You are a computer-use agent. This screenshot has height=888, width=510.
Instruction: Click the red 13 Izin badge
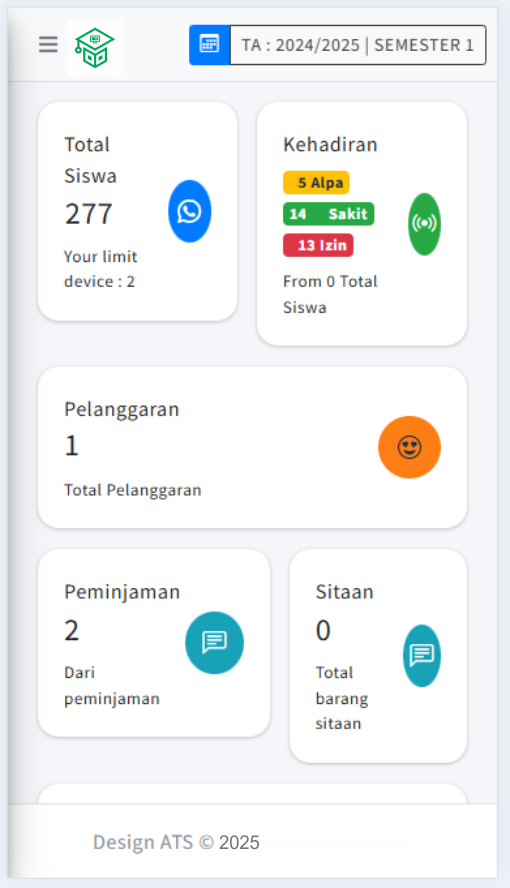tap(318, 245)
